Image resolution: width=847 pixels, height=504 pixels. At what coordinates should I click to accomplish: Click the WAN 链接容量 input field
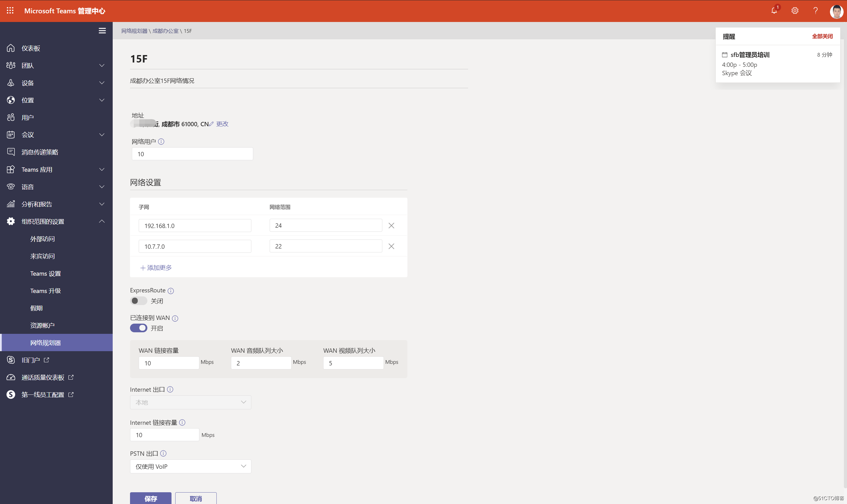(169, 362)
